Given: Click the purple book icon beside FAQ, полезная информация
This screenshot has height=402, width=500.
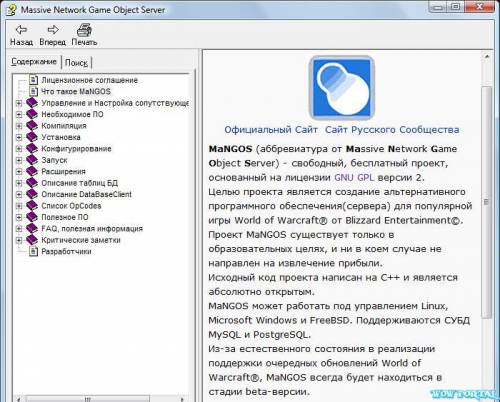Looking at the screenshot, I should [32, 228].
